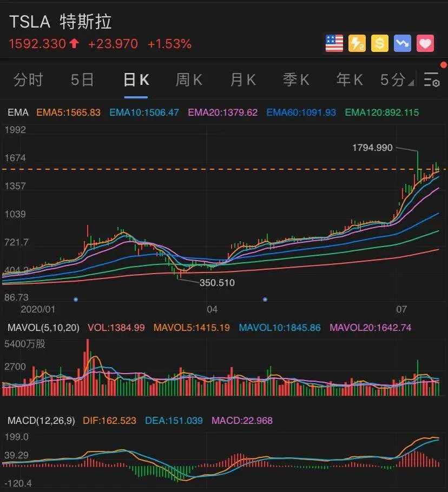Open the MAVOL(5,10,20) indicator selector
This screenshot has width=448, height=492.
tap(42, 327)
